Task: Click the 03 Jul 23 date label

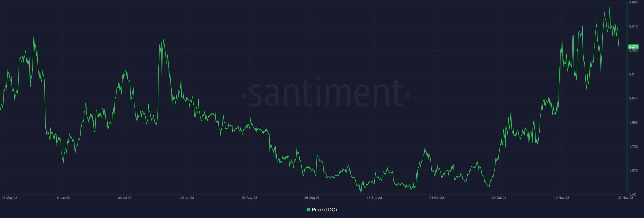Action: [x=125, y=198]
